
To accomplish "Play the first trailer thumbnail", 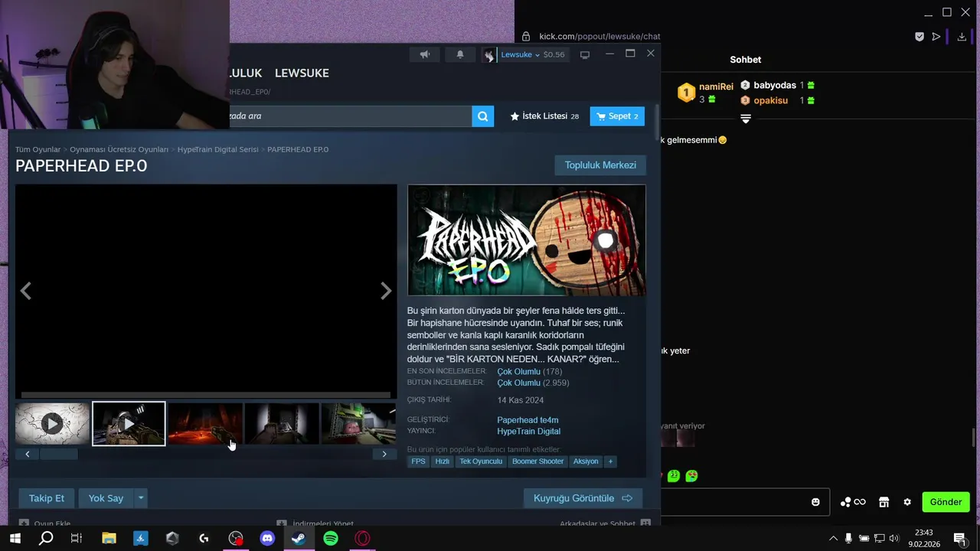I will tap(52, 423).
